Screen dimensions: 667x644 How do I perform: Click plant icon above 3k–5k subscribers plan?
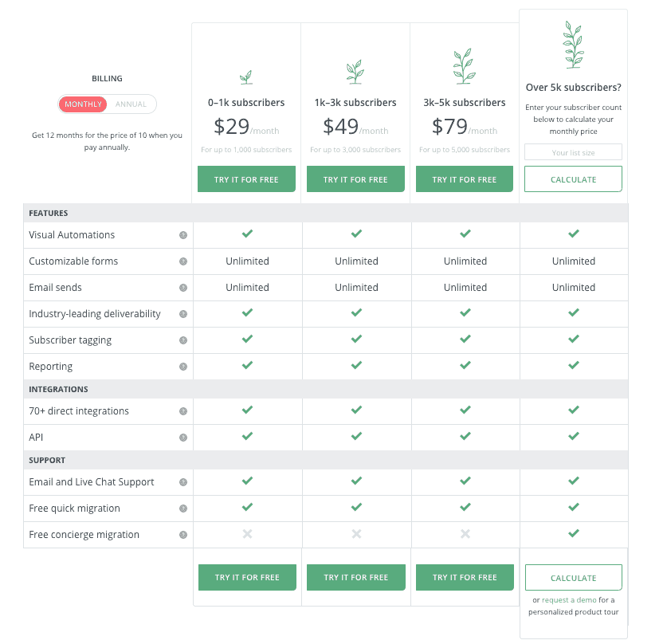tap(464, 66)
